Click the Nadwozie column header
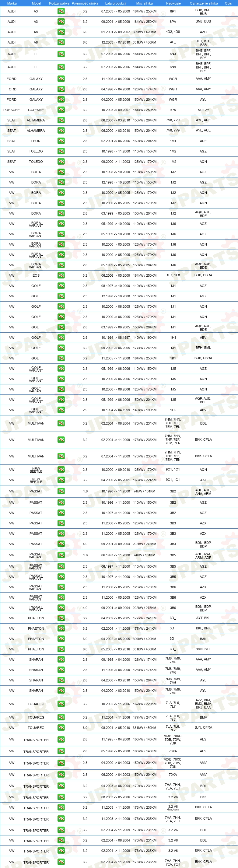 pos(173,3)
